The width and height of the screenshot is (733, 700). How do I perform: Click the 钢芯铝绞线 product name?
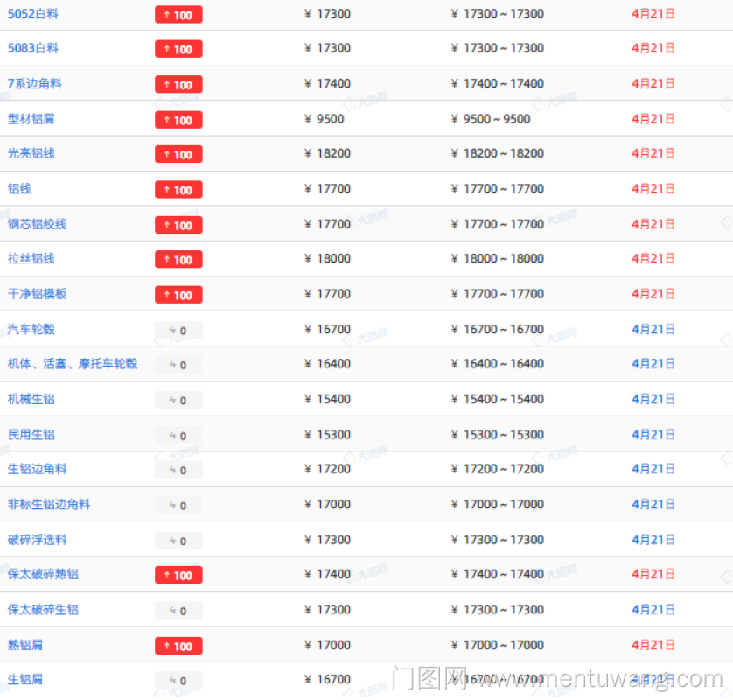(x=38, y=224)
